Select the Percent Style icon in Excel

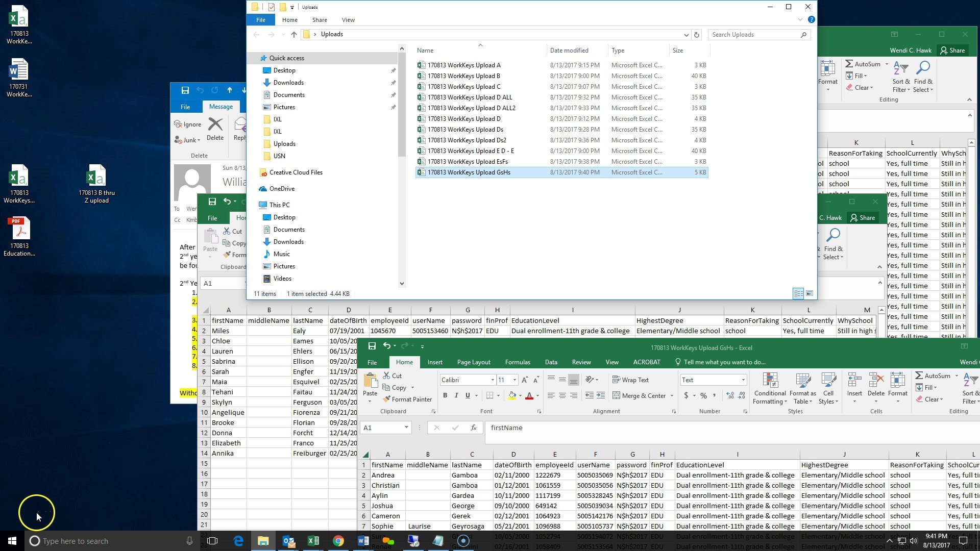pos(703,395)
